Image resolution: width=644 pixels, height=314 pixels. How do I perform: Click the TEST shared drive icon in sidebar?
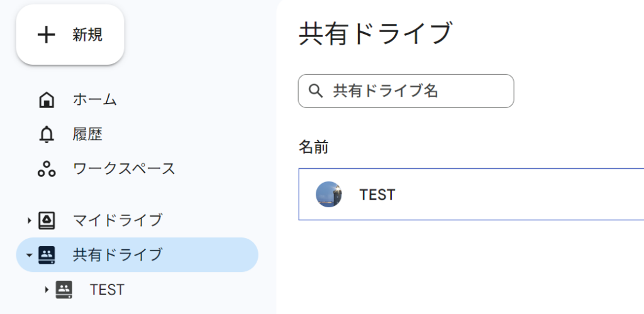click(x=64, y=290)
